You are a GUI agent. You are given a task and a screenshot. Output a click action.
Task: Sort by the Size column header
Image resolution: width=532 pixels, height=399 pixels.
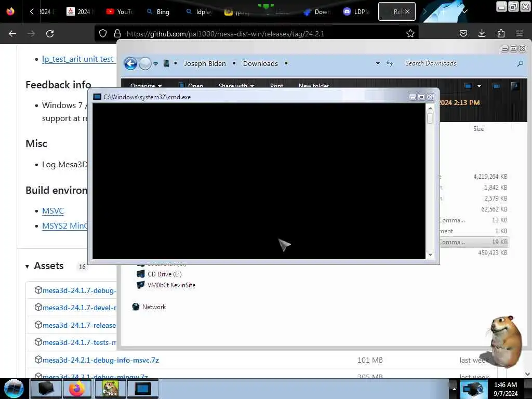pyautogui.click(x=478, y=129)
